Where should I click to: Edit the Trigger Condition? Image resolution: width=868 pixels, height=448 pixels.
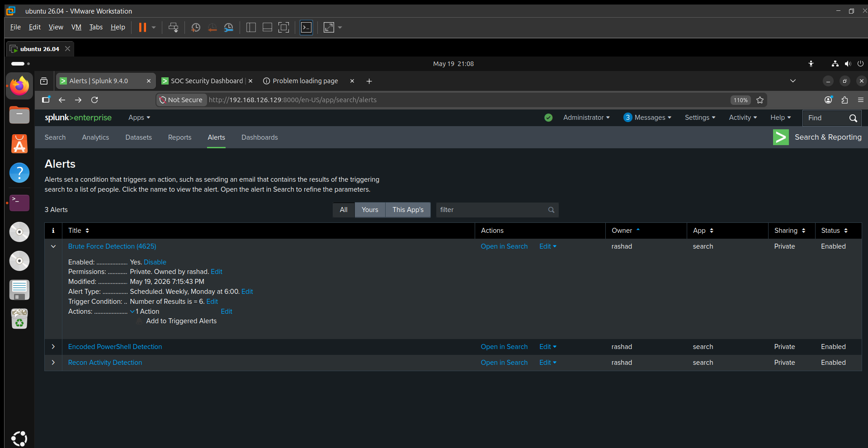coord(212,302)
